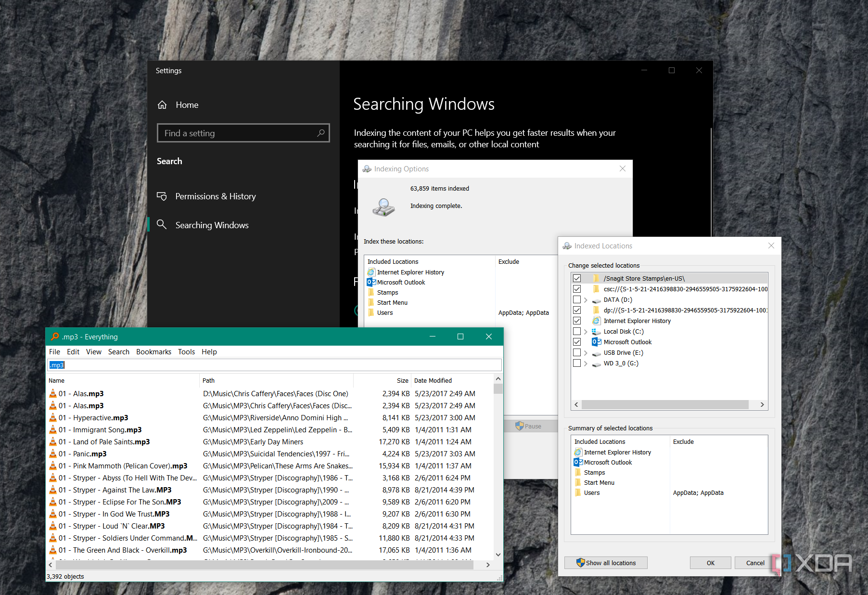Sort results by Date Modified column header
The width and height of the screenshot is (868, 595).
pos(452,380)
